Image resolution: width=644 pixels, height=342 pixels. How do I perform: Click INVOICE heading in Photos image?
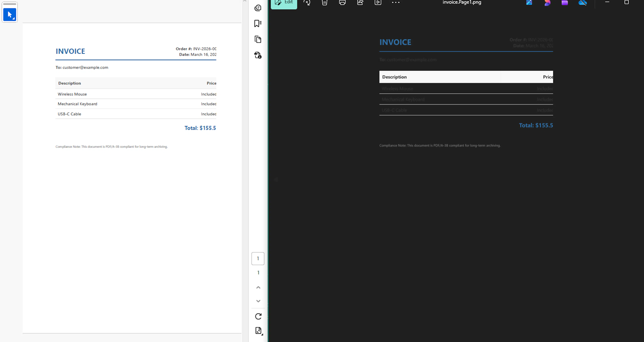(395, 42)
